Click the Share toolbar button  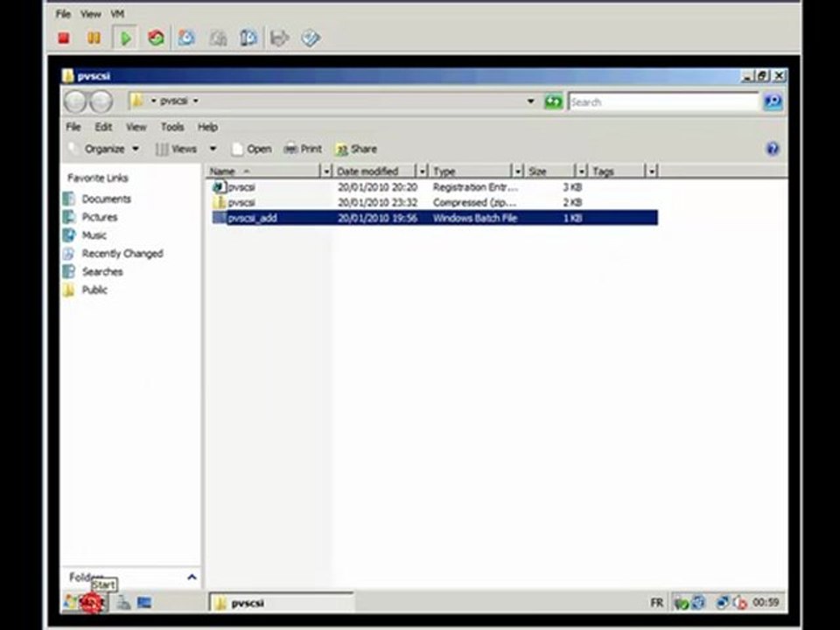click(356, 149)
